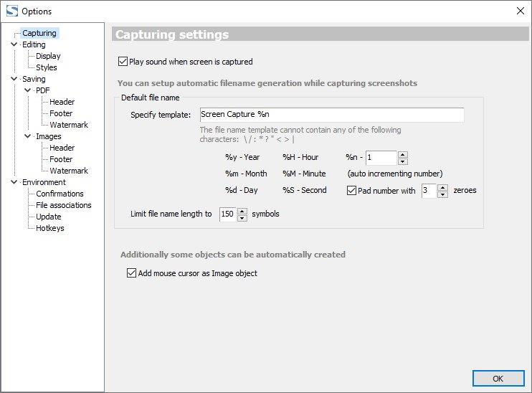
Task: Select Hotkeys in the options tree
Action: (x=49, y=228)
